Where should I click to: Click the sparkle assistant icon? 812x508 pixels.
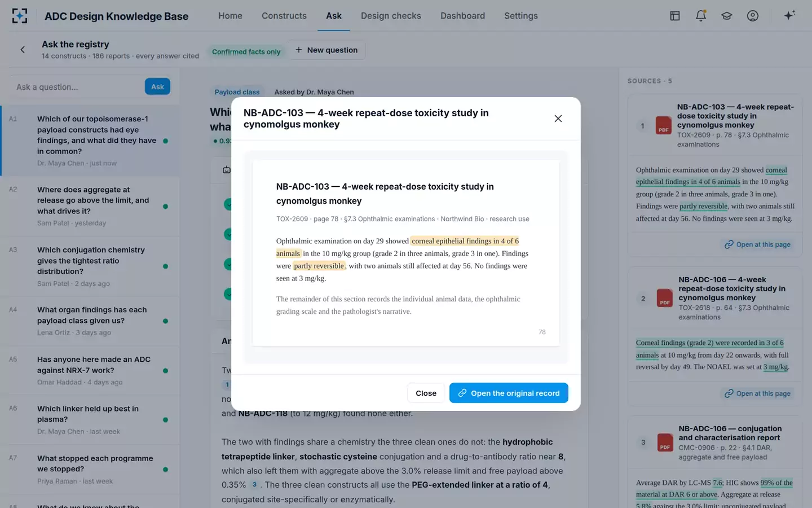(x=789, y=15)
